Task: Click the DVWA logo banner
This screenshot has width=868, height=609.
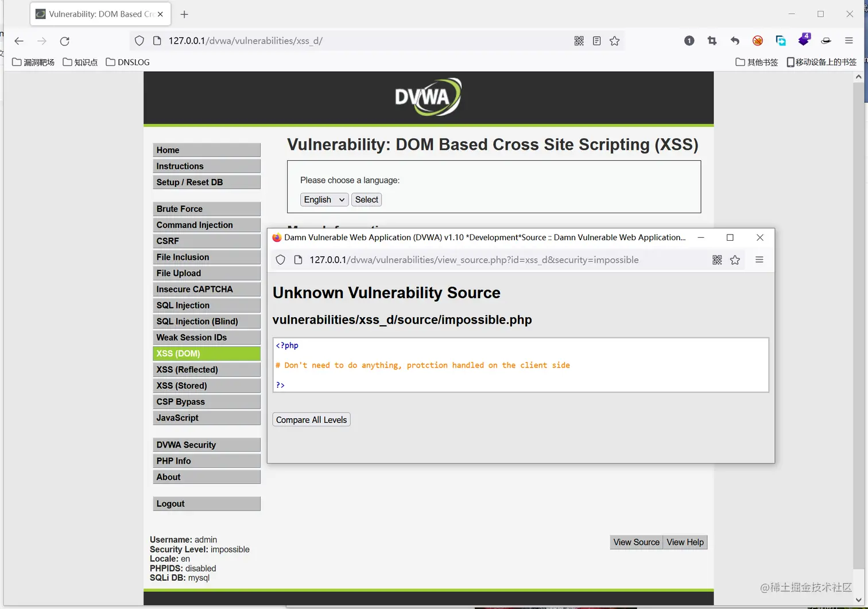Action: coord(428,97)
